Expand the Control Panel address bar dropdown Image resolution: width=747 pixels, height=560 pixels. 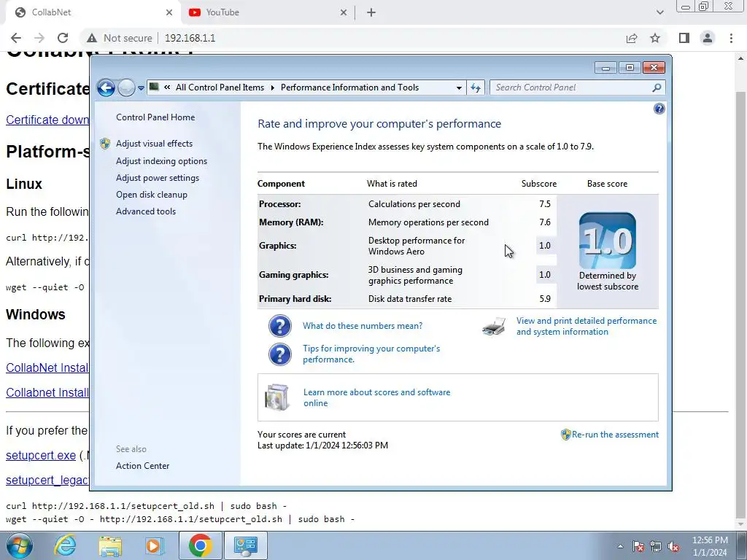coord(459,87)
